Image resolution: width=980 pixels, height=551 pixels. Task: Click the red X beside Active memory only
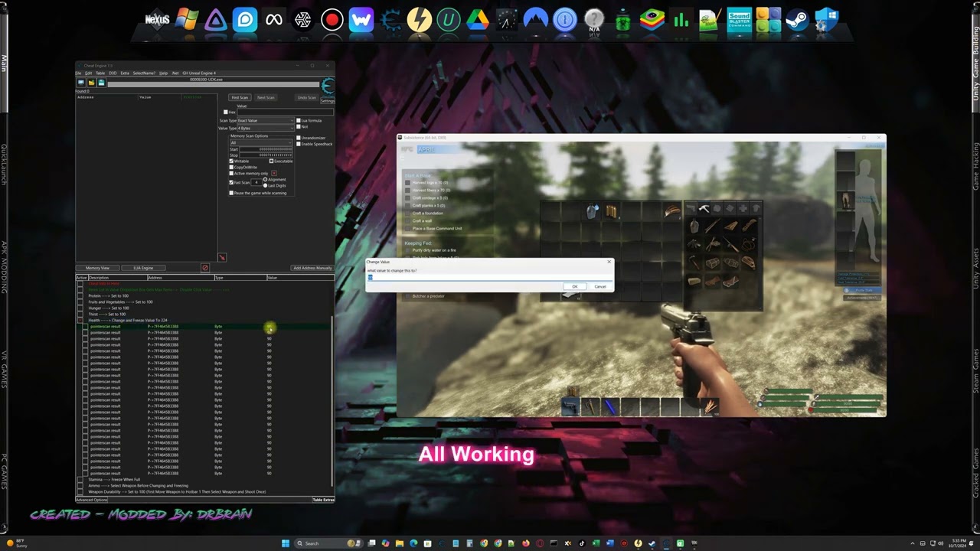274,173
